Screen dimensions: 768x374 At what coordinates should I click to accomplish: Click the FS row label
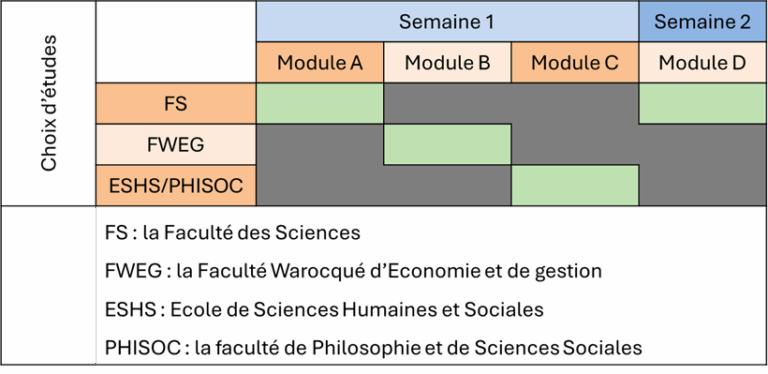click(176, 103)
